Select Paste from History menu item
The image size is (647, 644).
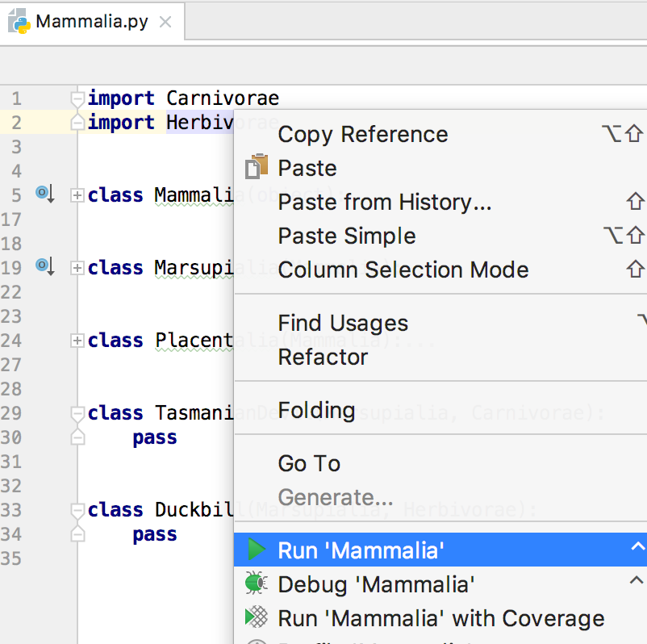click(384, 202)
